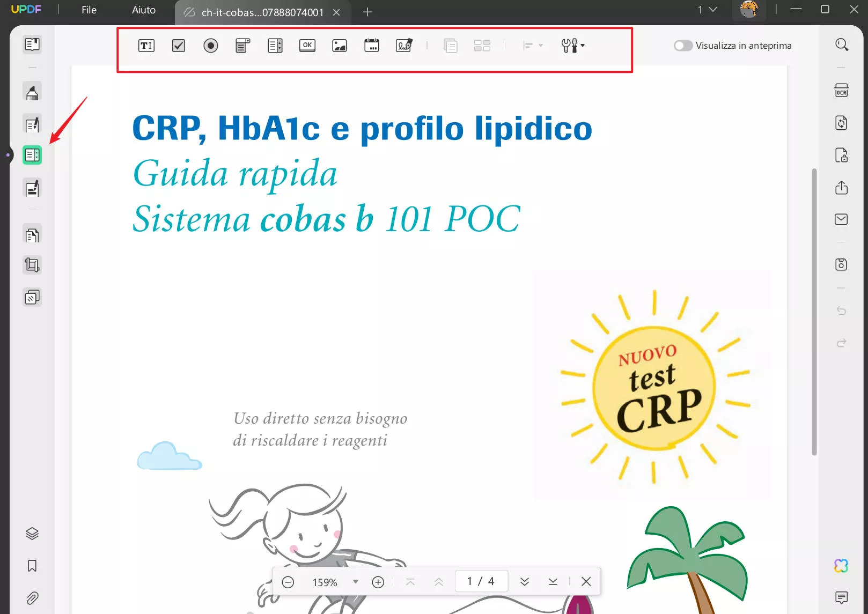Select the Image Field form tool
This screenshot has height=614, width=868.
pos(340,46)
